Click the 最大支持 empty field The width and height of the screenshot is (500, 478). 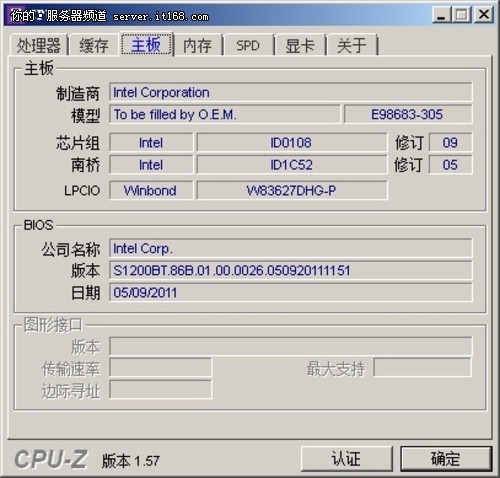(x=423, y=368)
